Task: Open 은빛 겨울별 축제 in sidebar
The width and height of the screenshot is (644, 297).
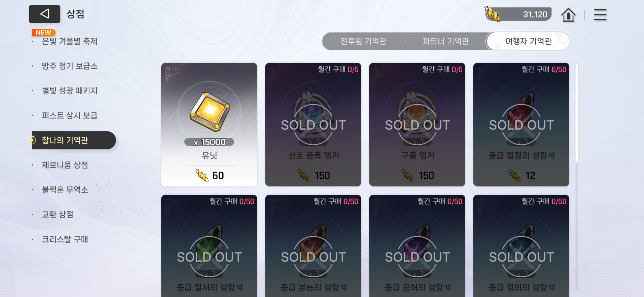Action: (70, 41)
